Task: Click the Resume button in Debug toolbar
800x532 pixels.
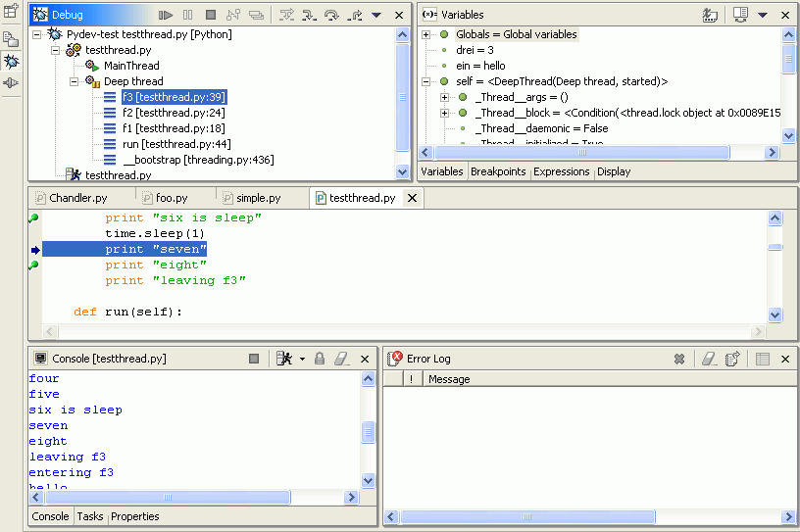Action: click(166, 16)
